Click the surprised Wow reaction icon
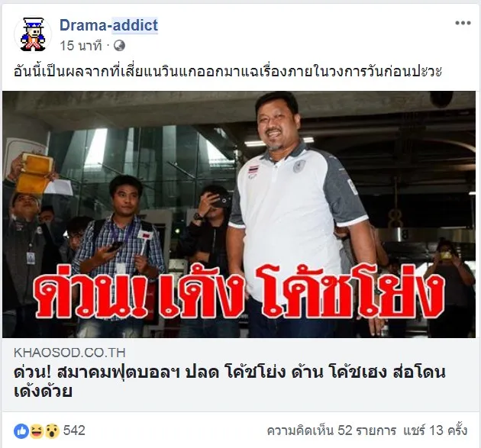The height and width of the screenshot is (448, 481). point(52,431)
